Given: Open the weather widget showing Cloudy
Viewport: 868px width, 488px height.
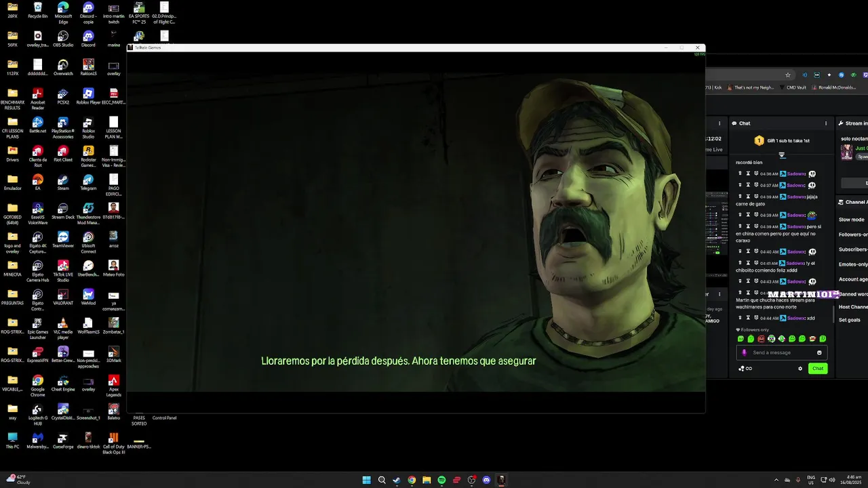Looking at the screenshot, I should [17, 479].
